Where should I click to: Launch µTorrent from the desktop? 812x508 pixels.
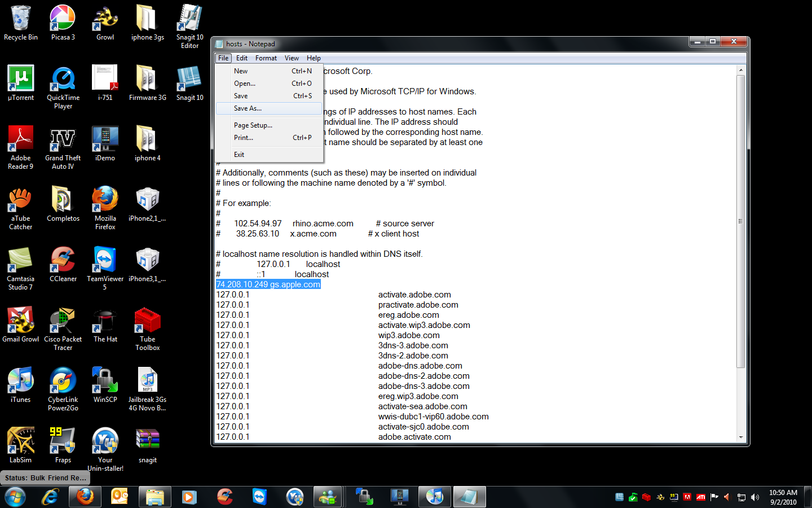21,84
